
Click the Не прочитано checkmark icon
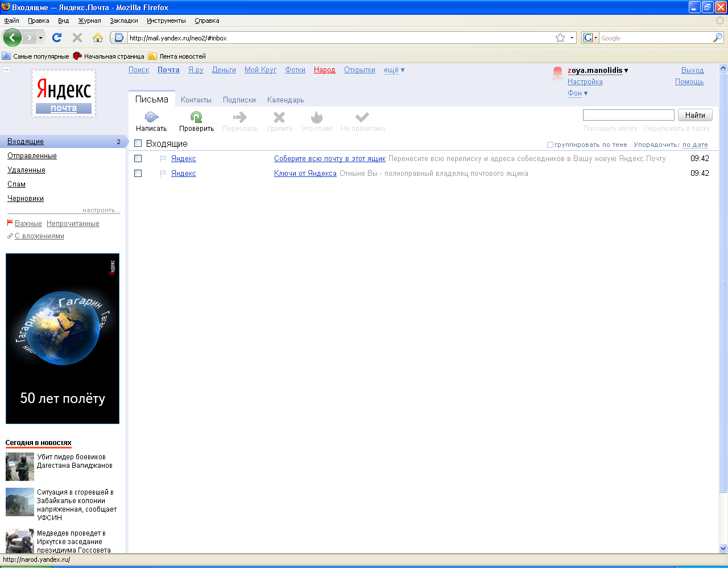[362, 117]
